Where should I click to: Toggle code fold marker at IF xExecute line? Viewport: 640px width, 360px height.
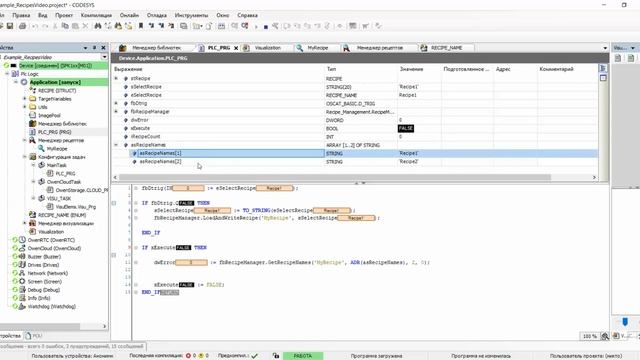(x=114, y=255)
